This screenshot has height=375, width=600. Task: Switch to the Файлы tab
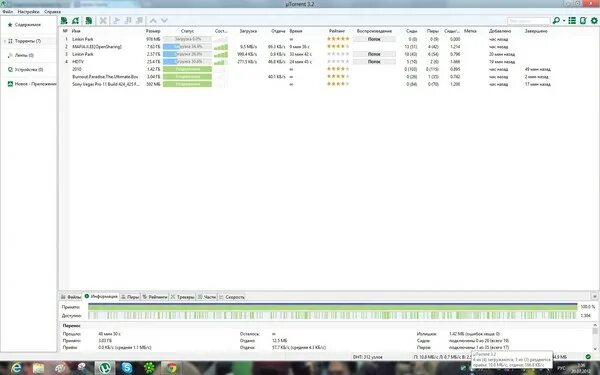(71, 297)
